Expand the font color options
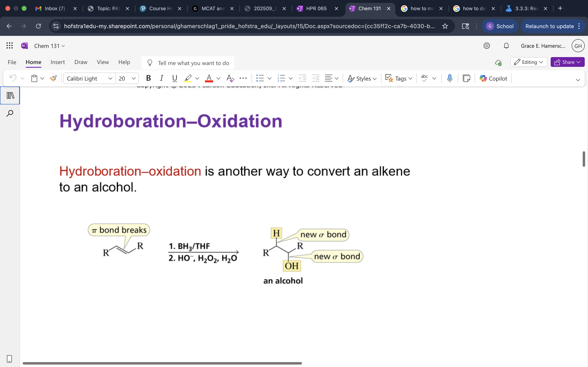The width and height of the screenshot is (588, 367). tap(218, 78)
